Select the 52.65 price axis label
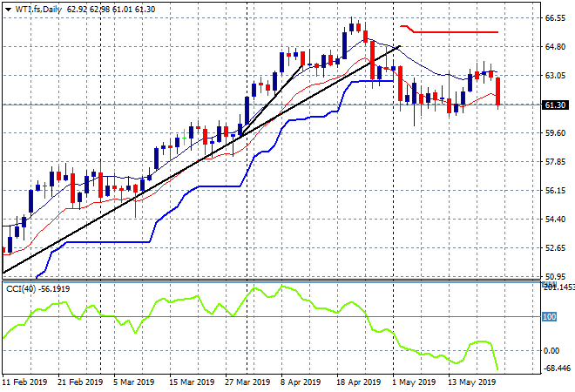The height and width of the screenshot is (392, 575). 555,248
